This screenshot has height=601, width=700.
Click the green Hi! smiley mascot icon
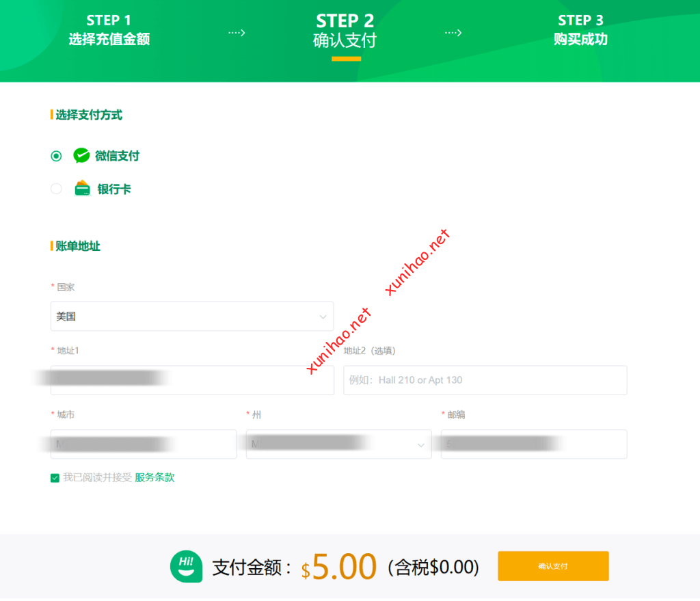[186, 566]
